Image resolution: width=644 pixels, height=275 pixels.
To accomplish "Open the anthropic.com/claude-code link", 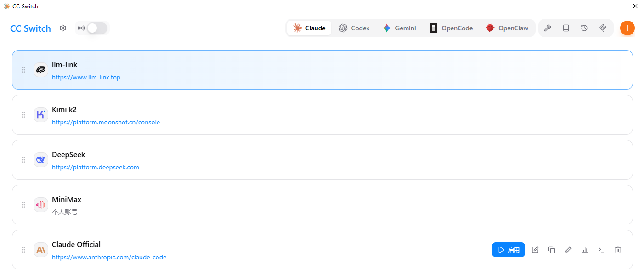I will tap(109, 257).
